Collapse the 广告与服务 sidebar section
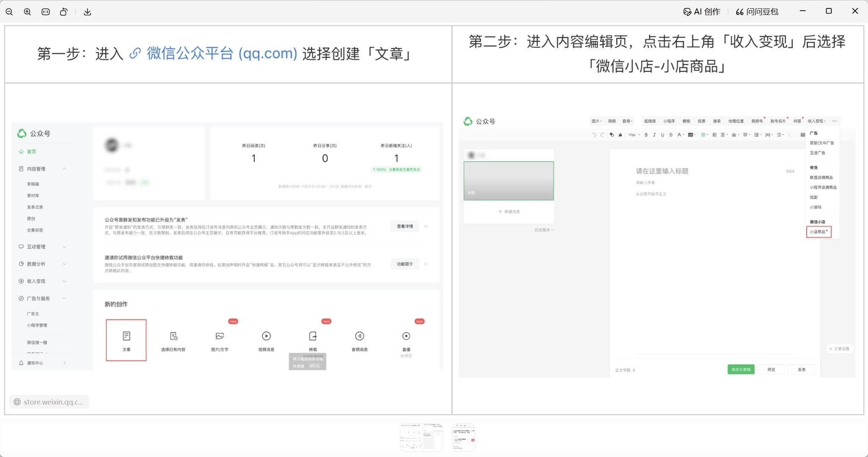Viewport: 868px width, 457px height. 64,299
